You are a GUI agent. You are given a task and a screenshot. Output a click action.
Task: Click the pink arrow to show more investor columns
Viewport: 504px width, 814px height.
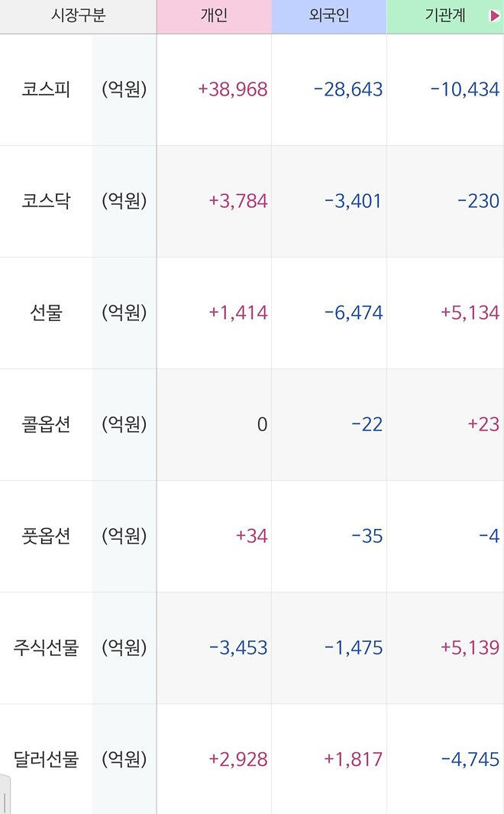point(496,15)
